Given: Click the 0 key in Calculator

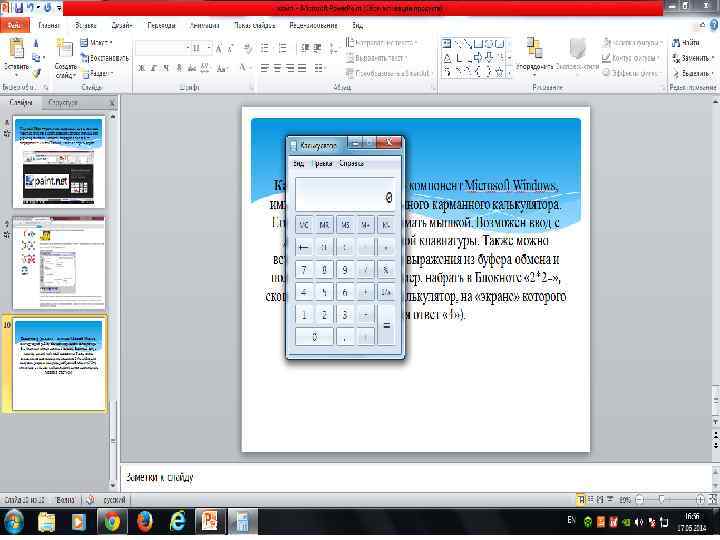Looking at the screenshot, I should click(x=314, y=337).
